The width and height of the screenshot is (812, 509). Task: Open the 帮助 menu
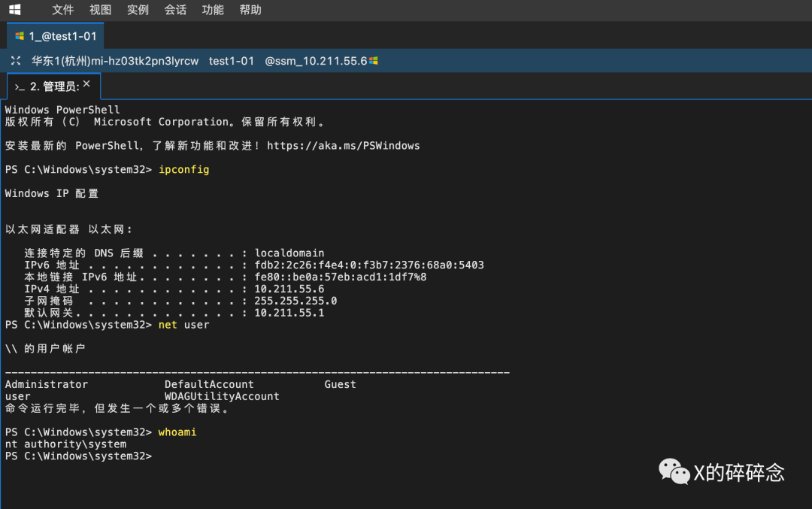[250, 10]
